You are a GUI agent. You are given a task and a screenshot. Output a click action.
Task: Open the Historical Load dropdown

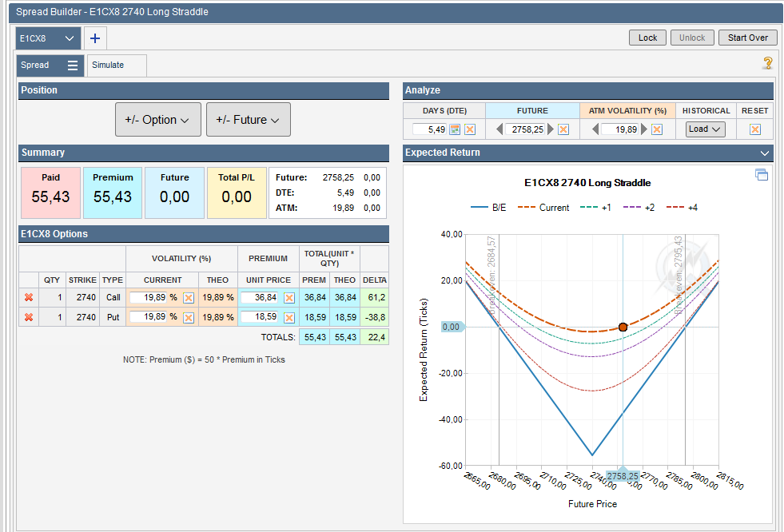(x=705, y=129)
